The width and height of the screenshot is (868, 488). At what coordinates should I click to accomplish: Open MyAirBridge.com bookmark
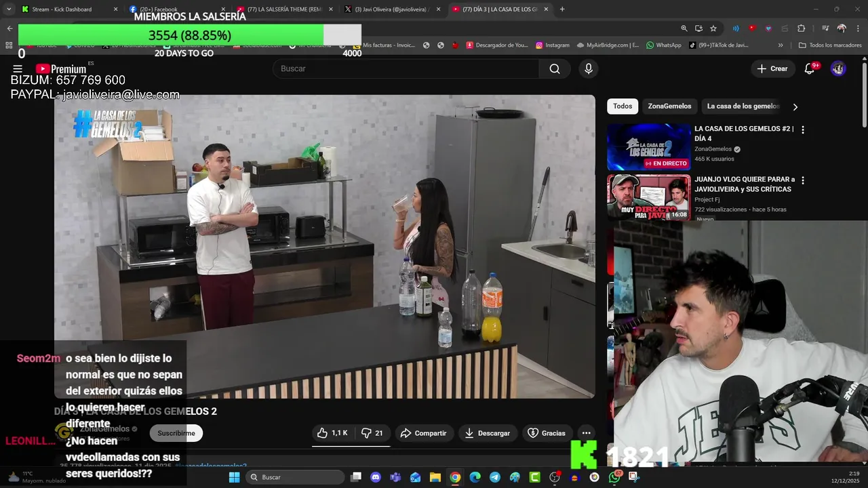(608, 45)
